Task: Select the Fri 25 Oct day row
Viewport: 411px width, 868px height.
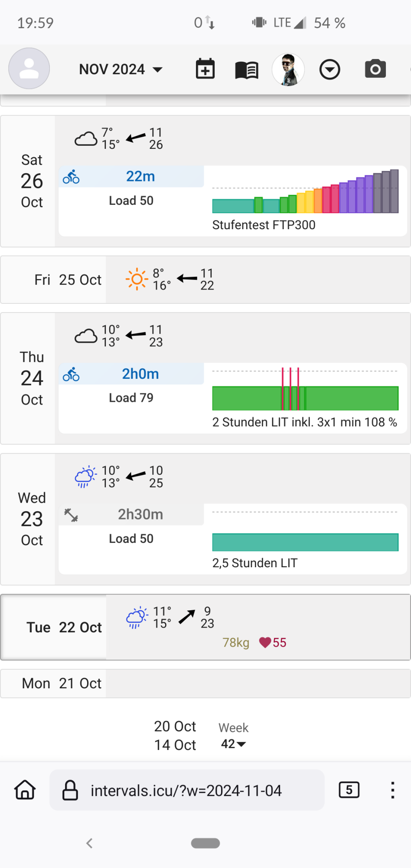Action: [68, 280]
